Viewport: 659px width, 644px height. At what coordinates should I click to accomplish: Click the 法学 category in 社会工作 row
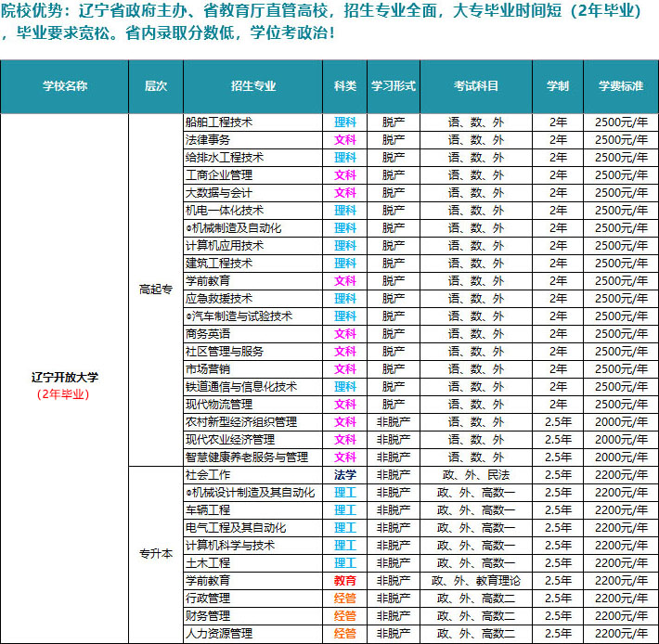[x=345, y=475]
